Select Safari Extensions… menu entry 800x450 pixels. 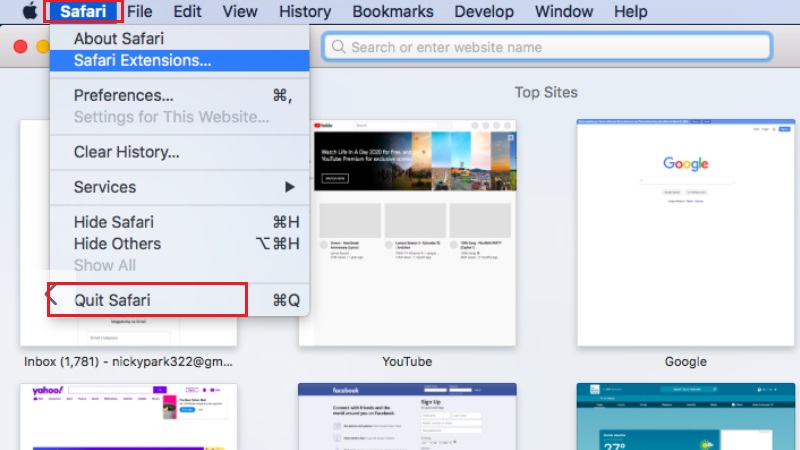(180, 60)
